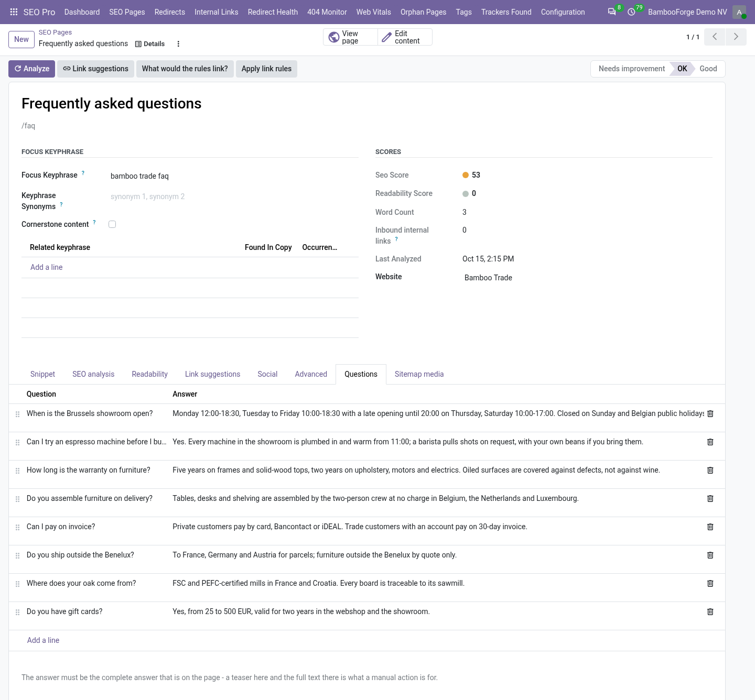Click the View page button
The width and height of the screenshot is (755, 700).
click(350, 37)
